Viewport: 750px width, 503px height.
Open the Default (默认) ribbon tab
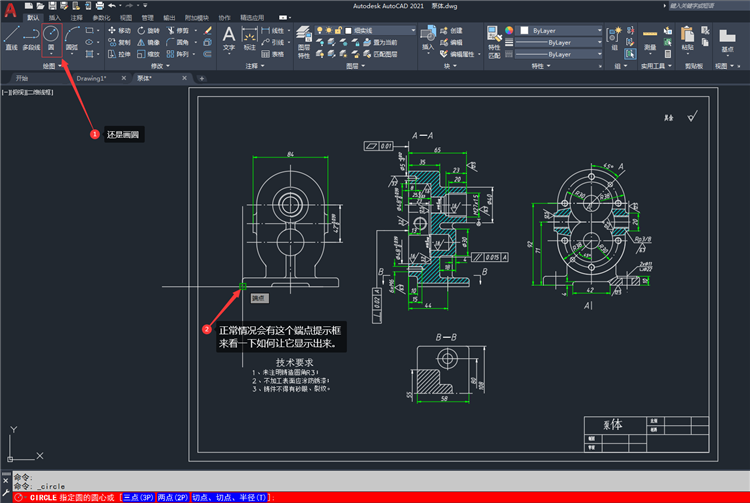coord(33,18)
